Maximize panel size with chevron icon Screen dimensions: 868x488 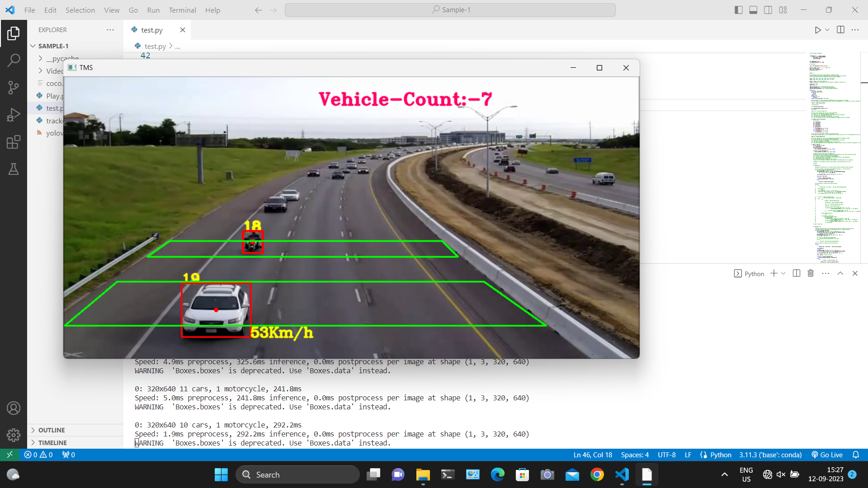click(840, 273)
